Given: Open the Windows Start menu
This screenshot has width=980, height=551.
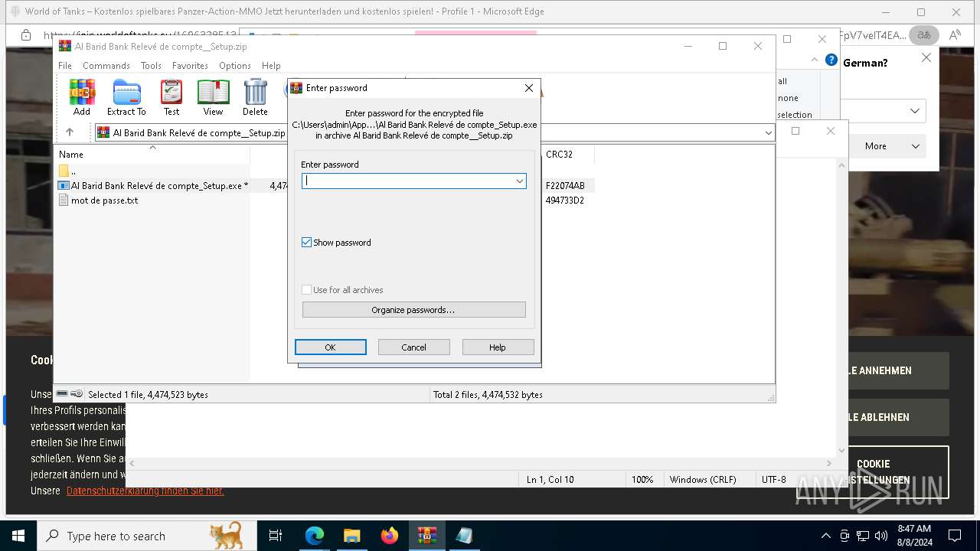Looking at the screenshot, I should point(18,536).
